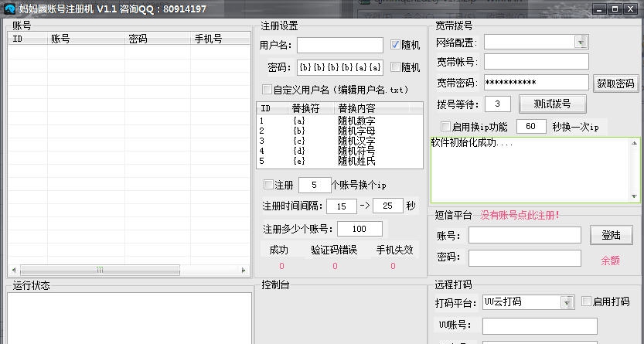Viewport: 644px width, 344px height.
Task: Click the account table left scroll arrow
Action: [x=14, y=270]
